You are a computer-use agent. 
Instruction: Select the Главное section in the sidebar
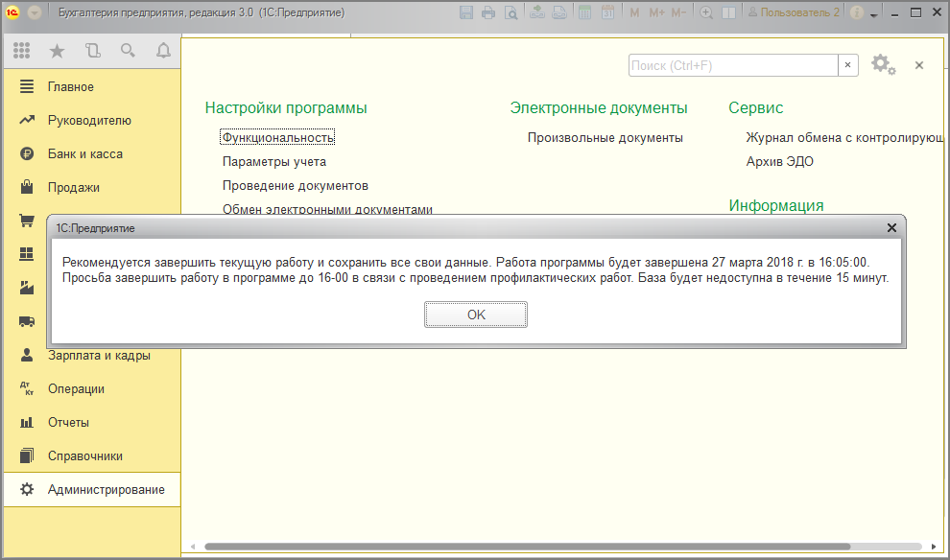[71, 87]
